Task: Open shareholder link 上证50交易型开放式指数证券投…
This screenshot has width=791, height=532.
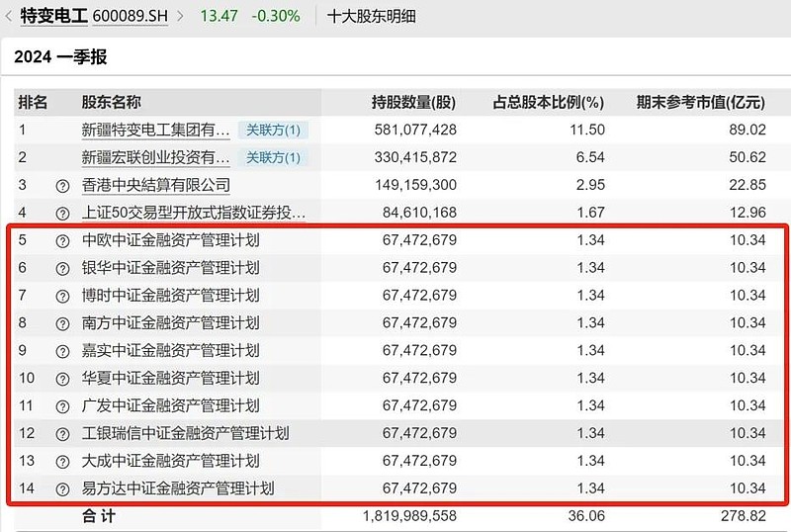Action: (x=194, y=213)
